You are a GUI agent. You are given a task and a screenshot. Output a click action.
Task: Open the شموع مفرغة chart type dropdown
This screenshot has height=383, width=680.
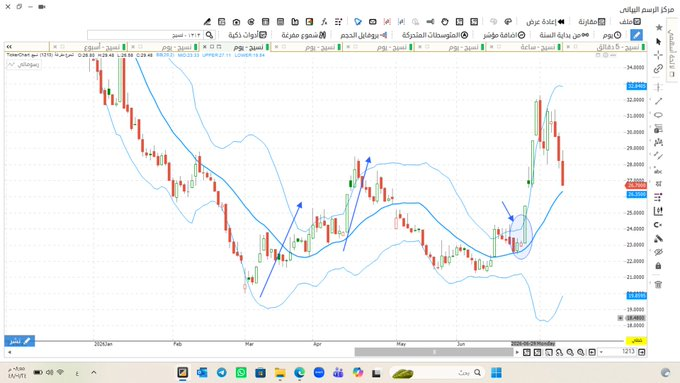tap(304, 35)
